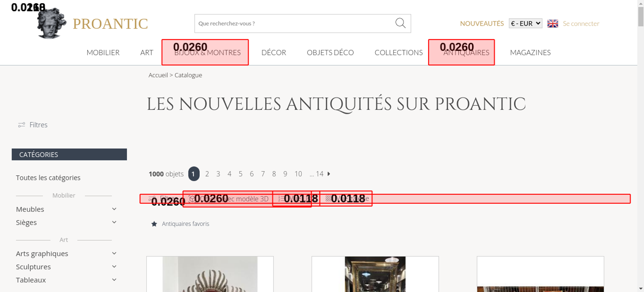Open the COLLECTIONS menu item
This screenshot has width=644, height=292.
[398, 52]
